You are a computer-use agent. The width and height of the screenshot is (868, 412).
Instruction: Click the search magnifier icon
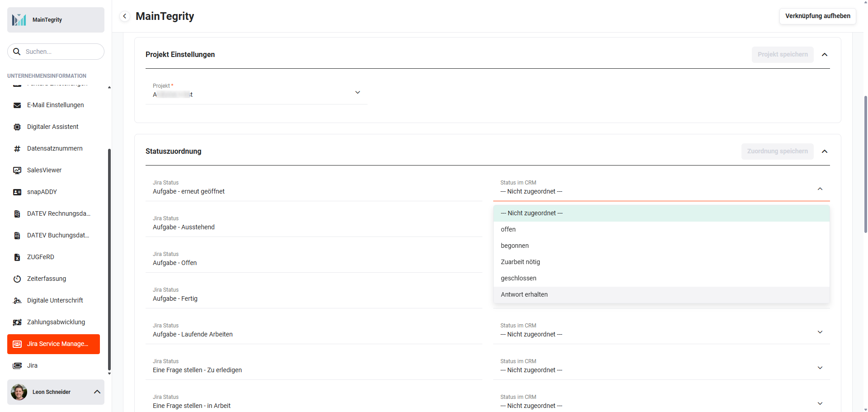click(x=17, y=52)
